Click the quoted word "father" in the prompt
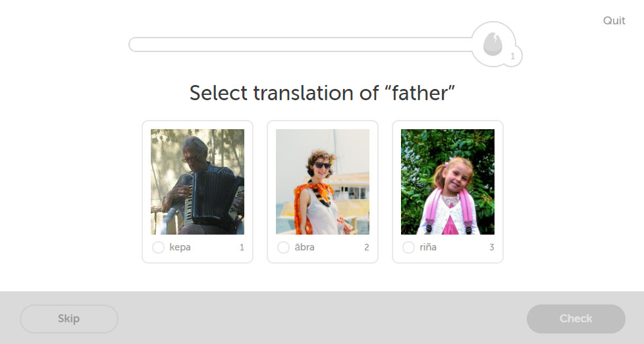The image size is (644, 344). (418, 93)
